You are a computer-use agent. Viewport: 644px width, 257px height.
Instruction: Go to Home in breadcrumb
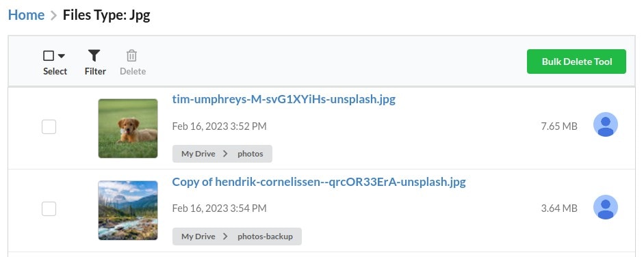coord(26,15)
